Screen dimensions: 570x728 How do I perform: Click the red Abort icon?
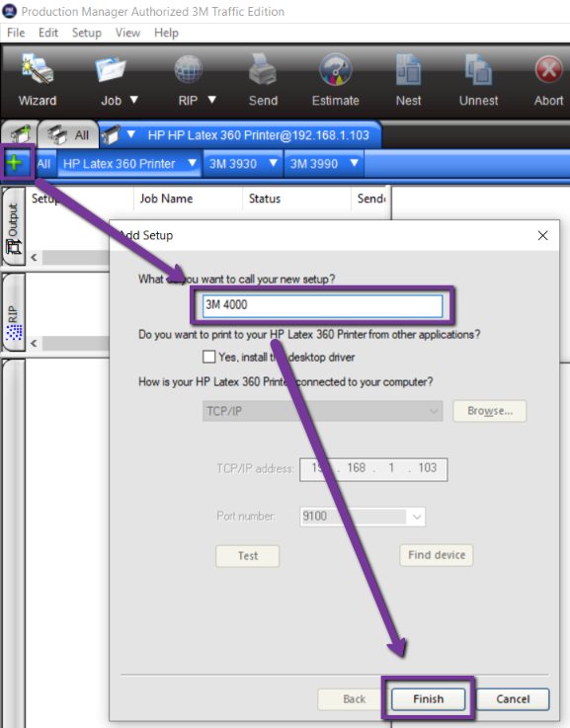(x=548, y=70)
